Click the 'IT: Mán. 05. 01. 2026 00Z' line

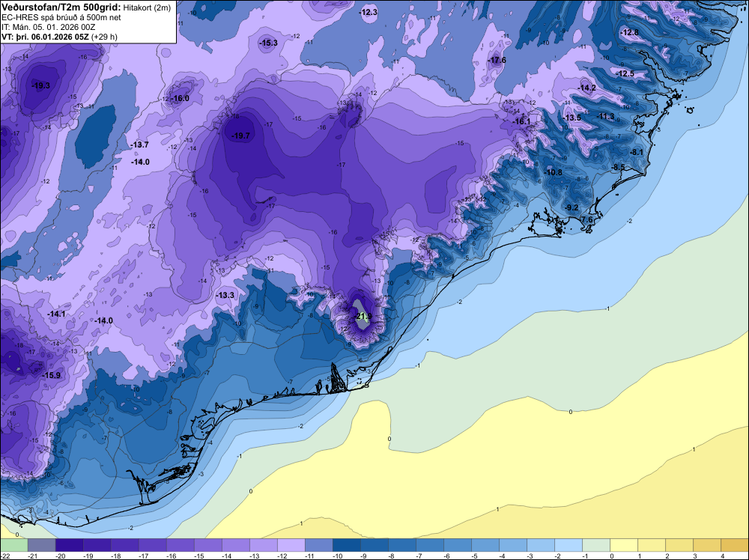49,27
